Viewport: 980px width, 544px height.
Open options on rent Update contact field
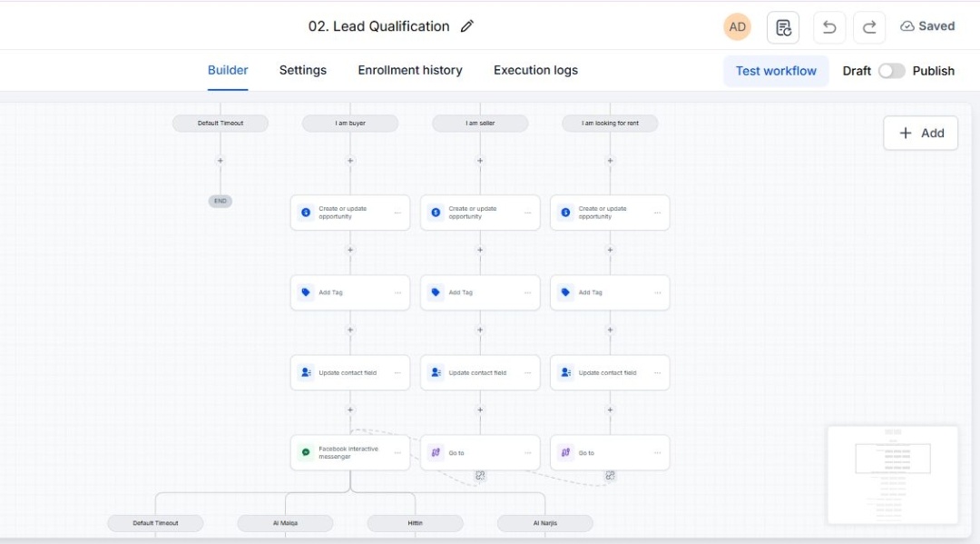[x=658, y=372]
